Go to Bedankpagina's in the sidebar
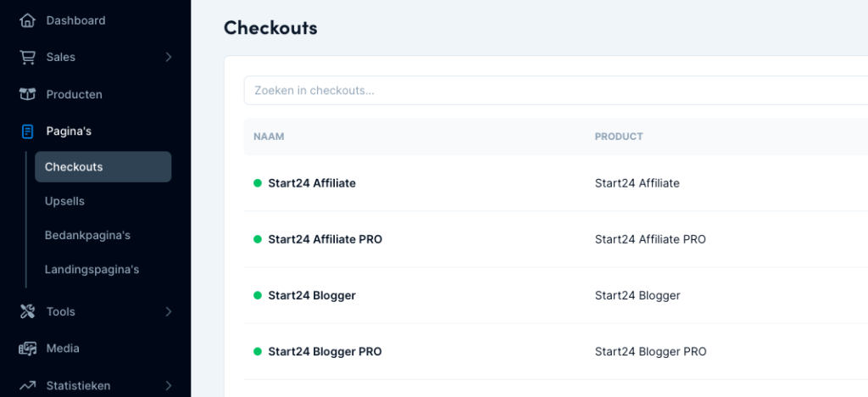Image resolution: width=868 pixels, height=397 pixels. [87, 235]
